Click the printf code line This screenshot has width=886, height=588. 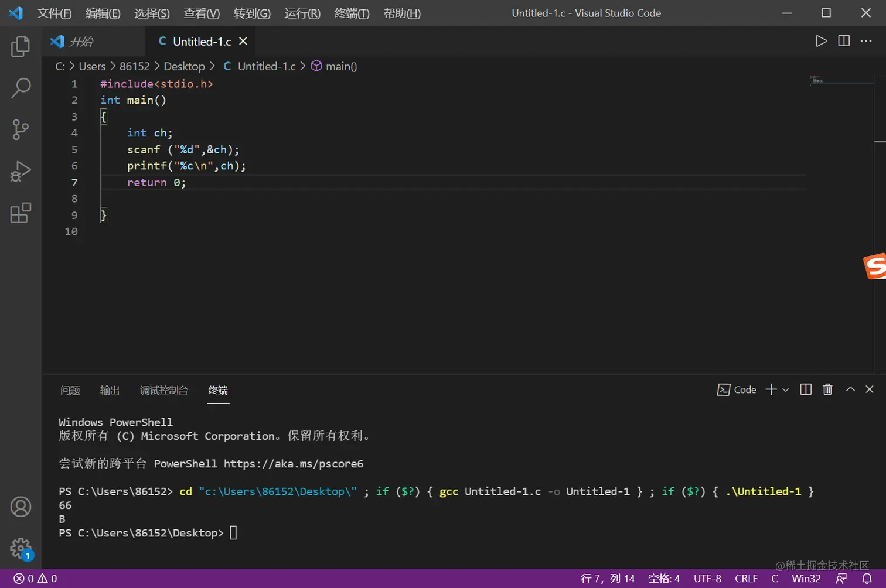pyautogui.click(x=186, y=166)
